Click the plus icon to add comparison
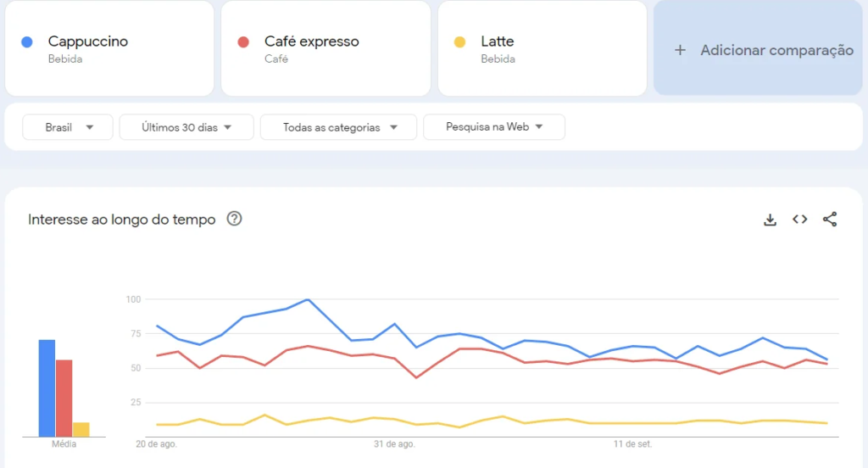This screenshot has width=868, height=468. [x=680, y=50]
